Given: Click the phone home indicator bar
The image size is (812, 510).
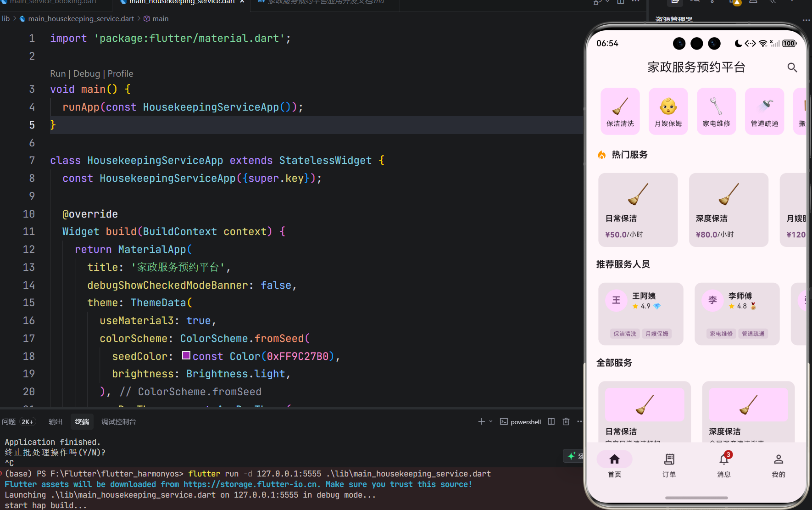Looking at the screenshot, I should click(696, 498).
